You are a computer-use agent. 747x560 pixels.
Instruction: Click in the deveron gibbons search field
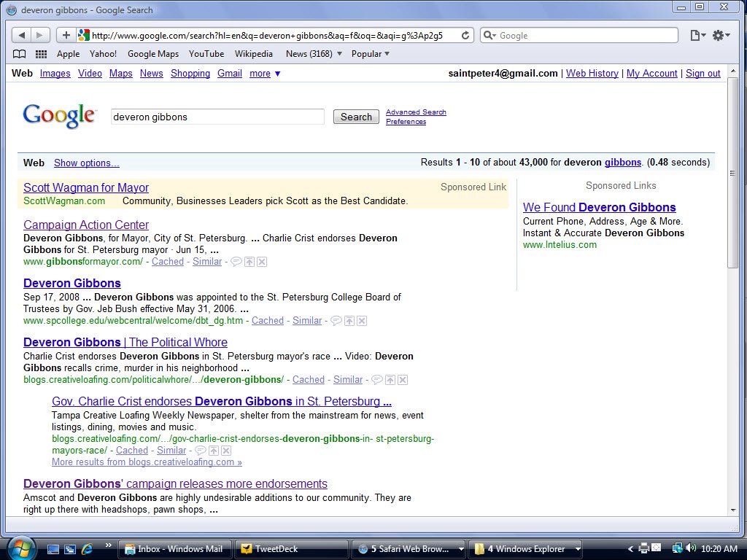pos(217,117)
